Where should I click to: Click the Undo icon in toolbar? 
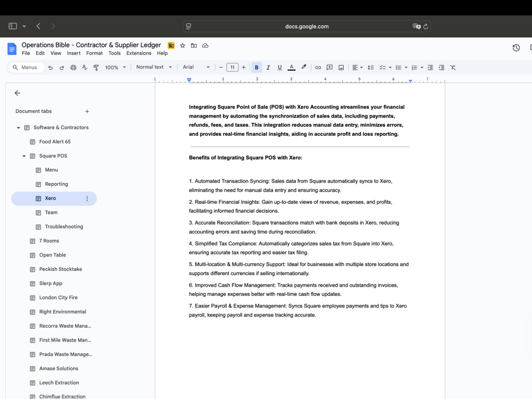click(51, 68)
